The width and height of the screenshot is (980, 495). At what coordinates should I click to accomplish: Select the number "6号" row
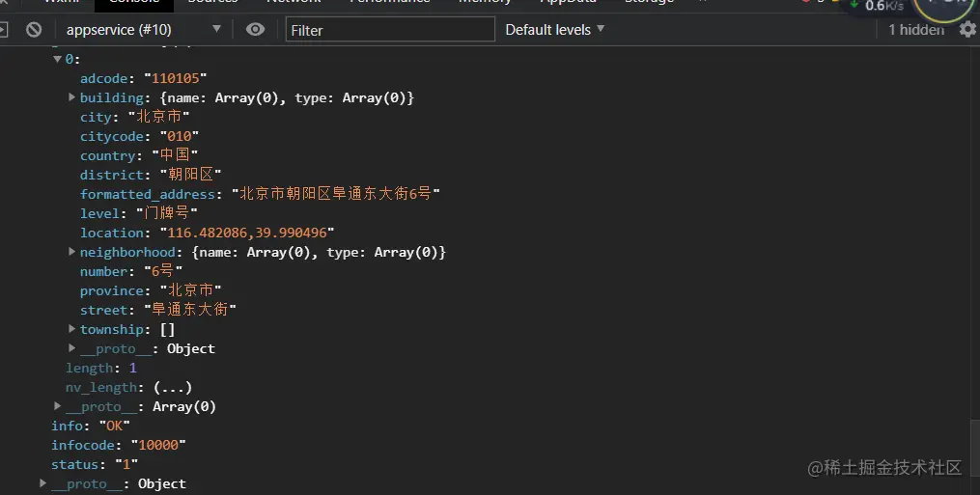coord(130,271)
